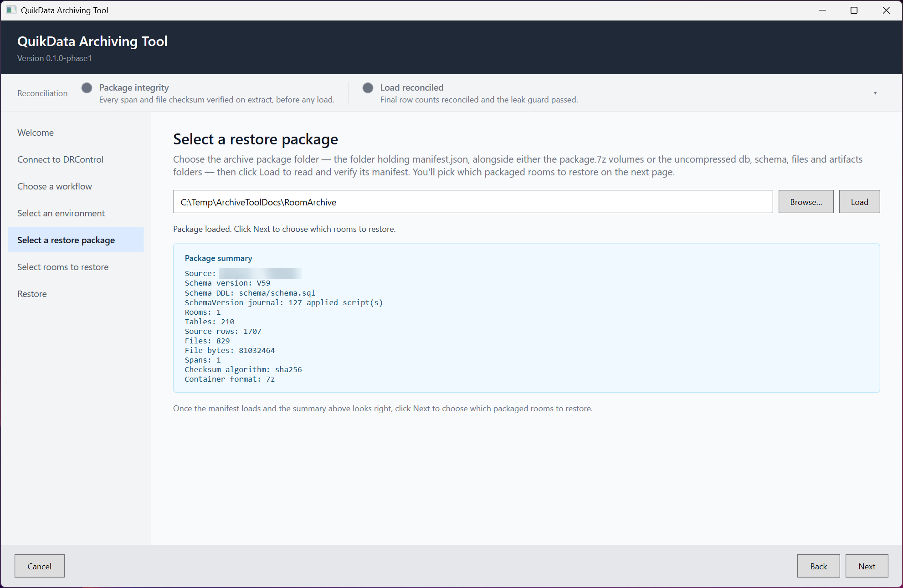Click the 'Schema version: V59' line
Image resolution: width=903 pixels, height=588 pixels.
point(227,283)
